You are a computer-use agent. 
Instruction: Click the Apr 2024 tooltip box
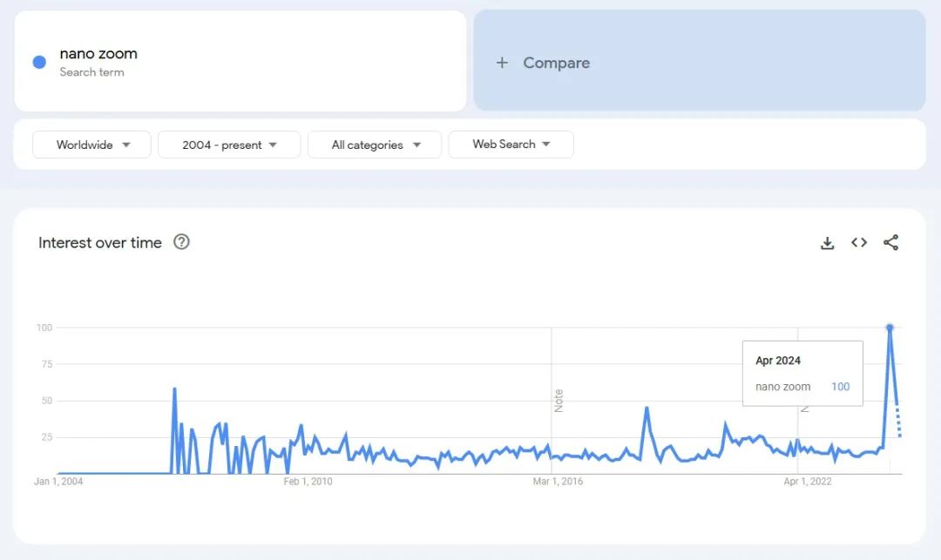(803, 374)
